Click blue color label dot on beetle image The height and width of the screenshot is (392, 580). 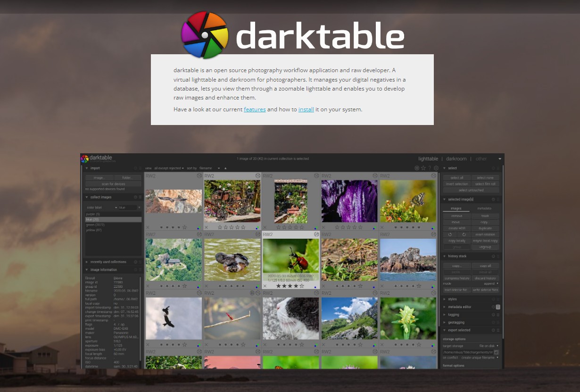[x=315, y=287]
